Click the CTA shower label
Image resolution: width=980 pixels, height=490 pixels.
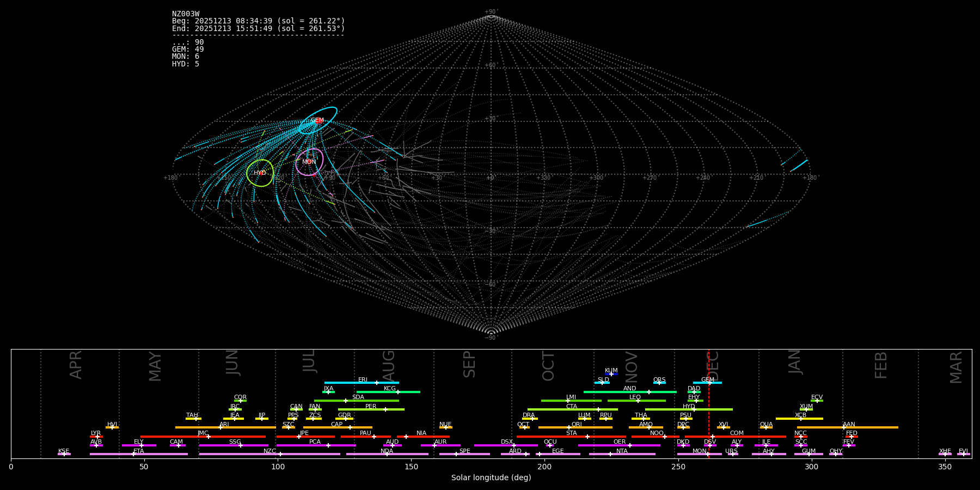[572, 407]
